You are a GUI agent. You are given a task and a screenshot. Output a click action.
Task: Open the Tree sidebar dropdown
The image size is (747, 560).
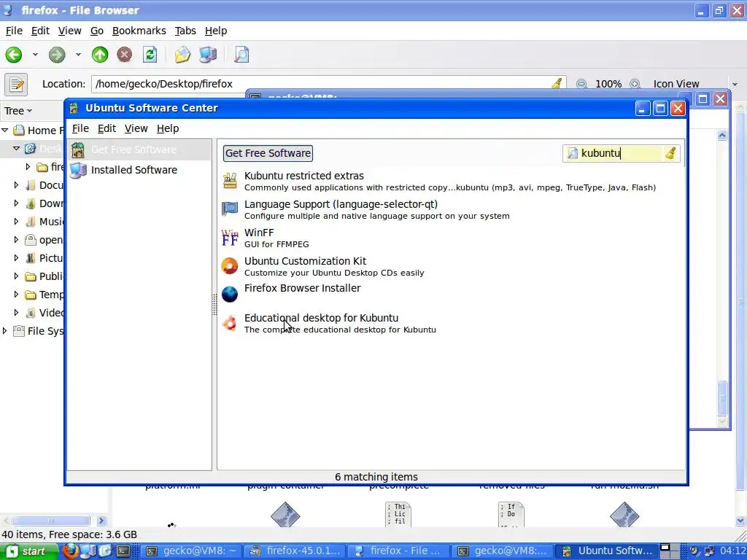click(18, 111)
